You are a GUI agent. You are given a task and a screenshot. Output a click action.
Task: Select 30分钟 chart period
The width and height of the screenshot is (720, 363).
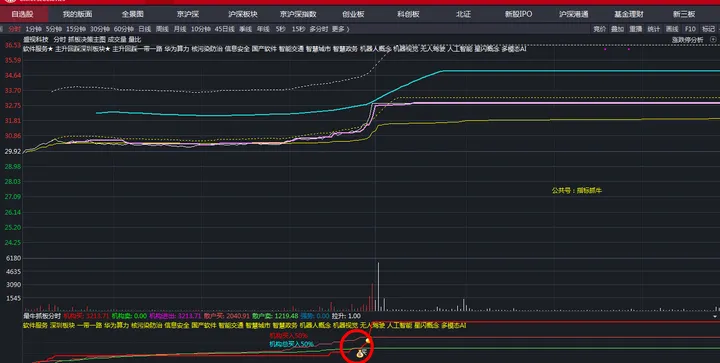100,29
